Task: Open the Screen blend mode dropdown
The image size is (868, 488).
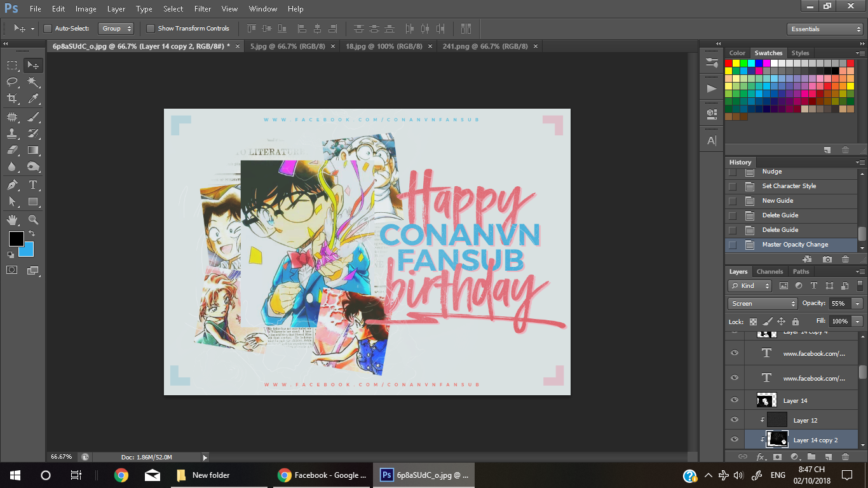Action: tap(763, 304)
